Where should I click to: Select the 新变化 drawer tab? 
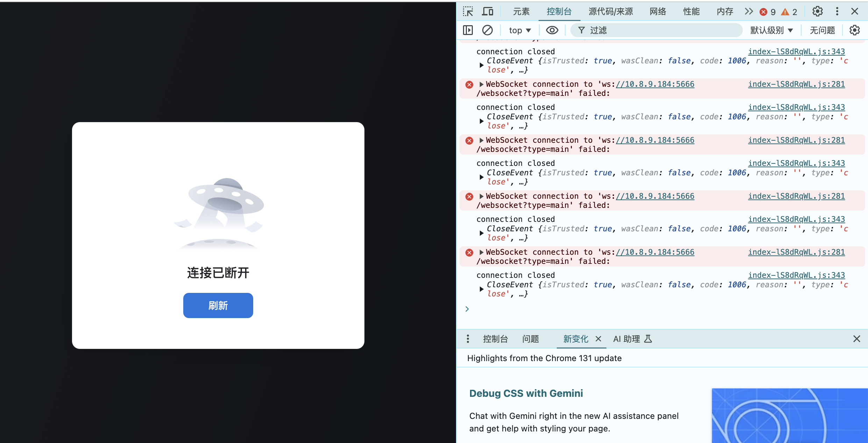click(x=576, y=339)
